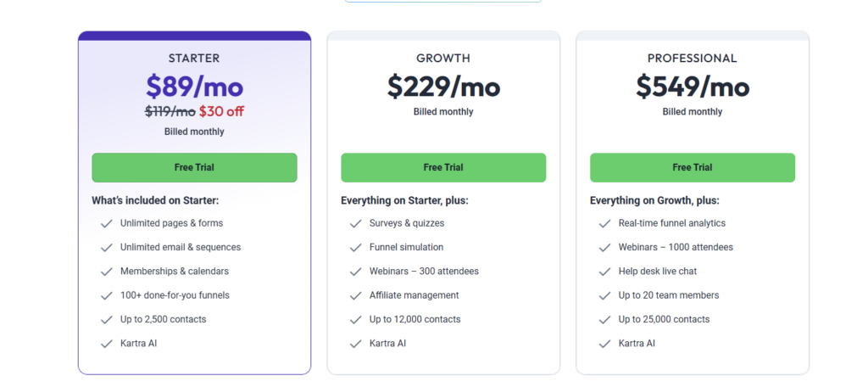This screenshot has width=868, height=387.
Task: Click checkmark beside Surveys & quizzes
Action: (355, 223)
